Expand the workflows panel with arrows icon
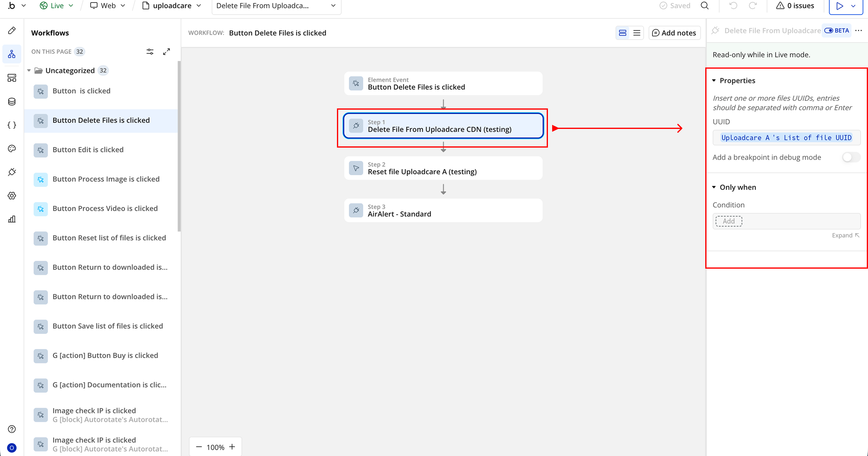 pyautogui.click(x=166, y=52)
